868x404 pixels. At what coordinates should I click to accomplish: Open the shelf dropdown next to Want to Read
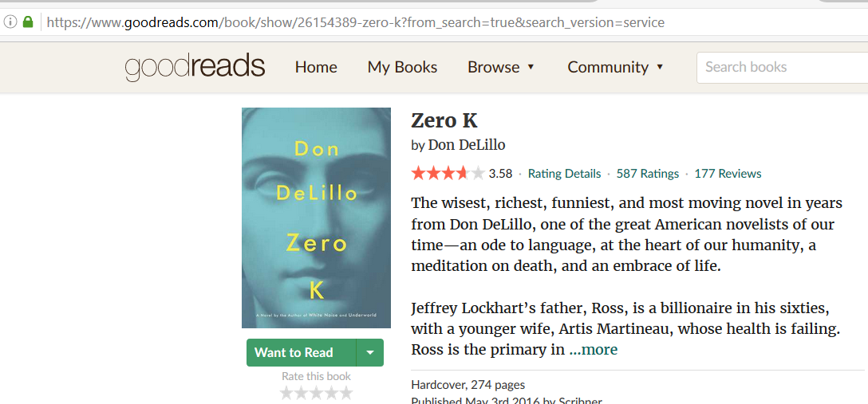point(370,352)
